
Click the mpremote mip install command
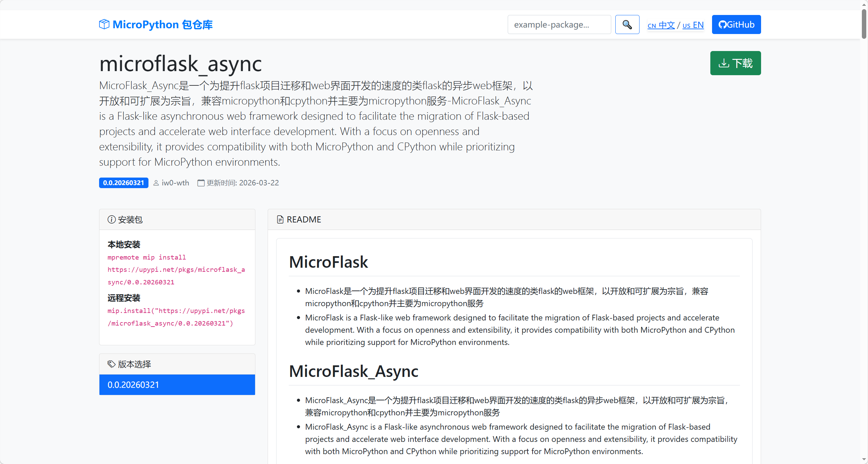click(176, 270)
